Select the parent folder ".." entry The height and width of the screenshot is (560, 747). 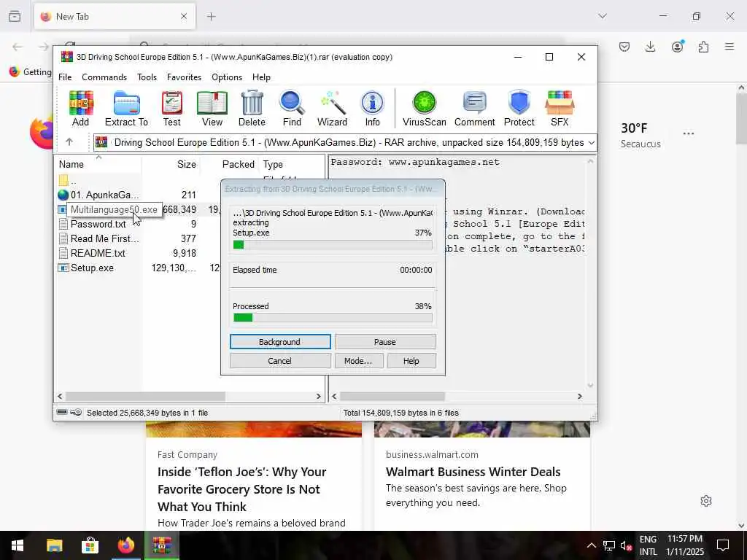(67, 181)
